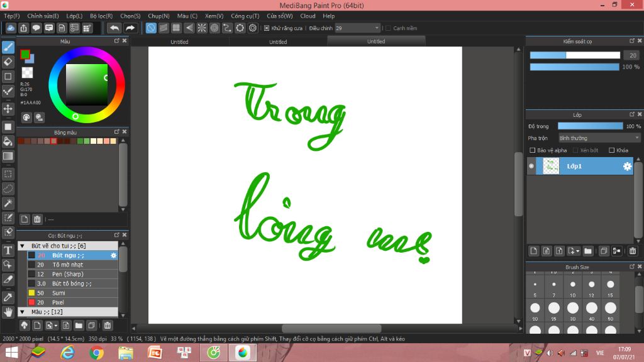This screenshot has height=362, width=644.
Task: Click the Lớp1 layer thumbnail
Action: (x=551, y=166)
